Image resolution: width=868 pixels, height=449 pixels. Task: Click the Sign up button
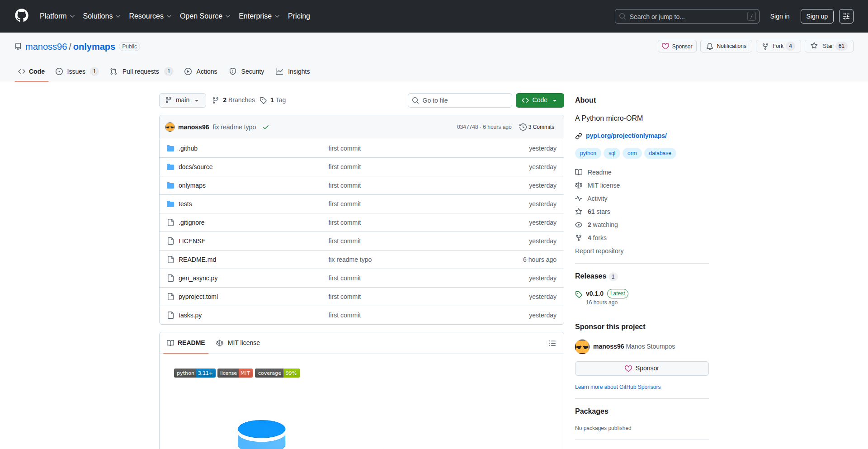click(816, 16)
